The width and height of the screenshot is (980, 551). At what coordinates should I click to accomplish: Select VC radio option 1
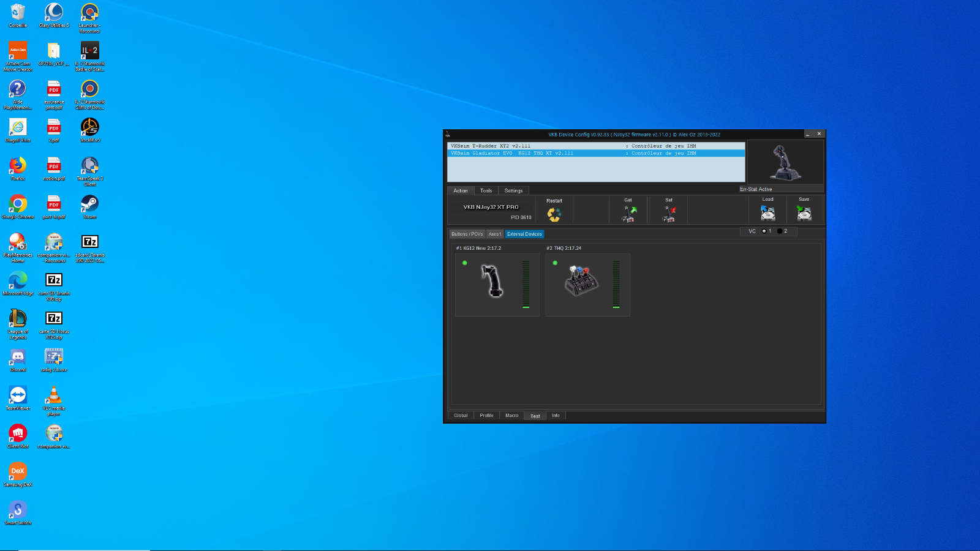[x=764, y=231]
